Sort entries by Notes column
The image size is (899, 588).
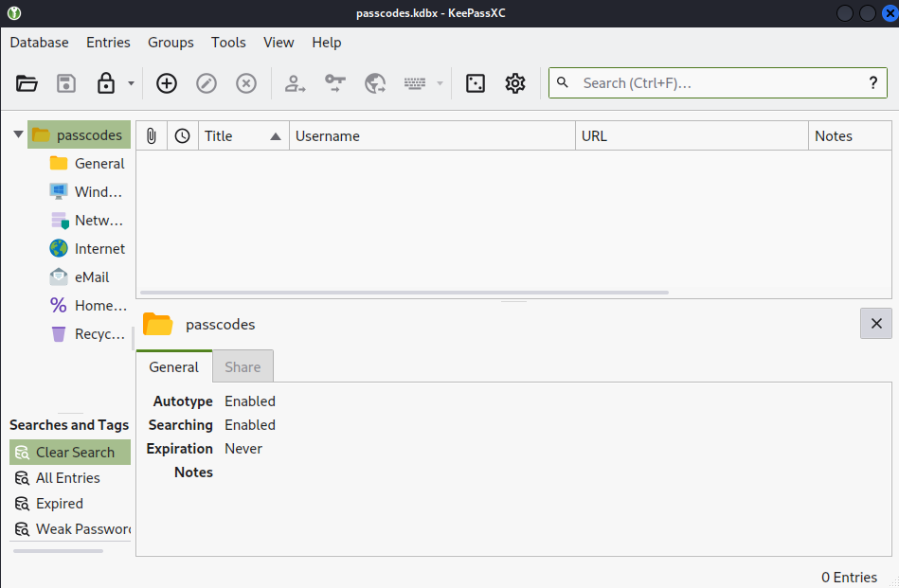[851, 135]
